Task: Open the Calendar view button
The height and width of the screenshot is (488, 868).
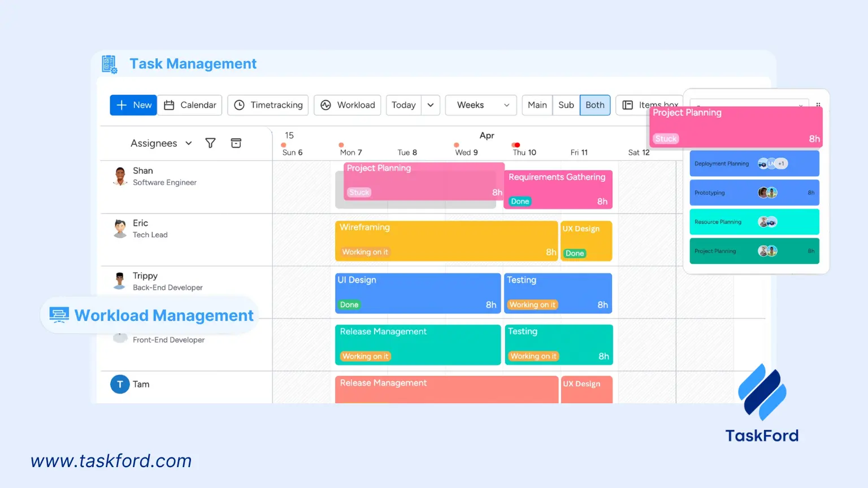Action: 190,105
